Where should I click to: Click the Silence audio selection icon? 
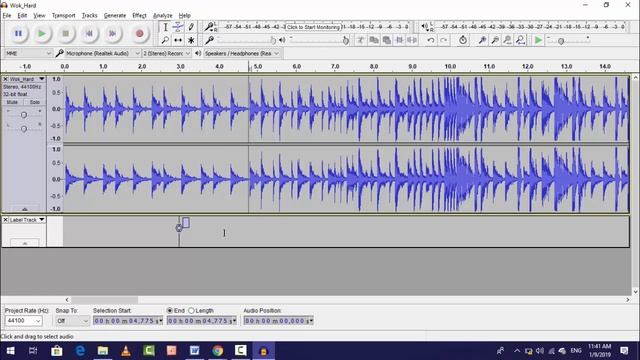click(412, 40)
